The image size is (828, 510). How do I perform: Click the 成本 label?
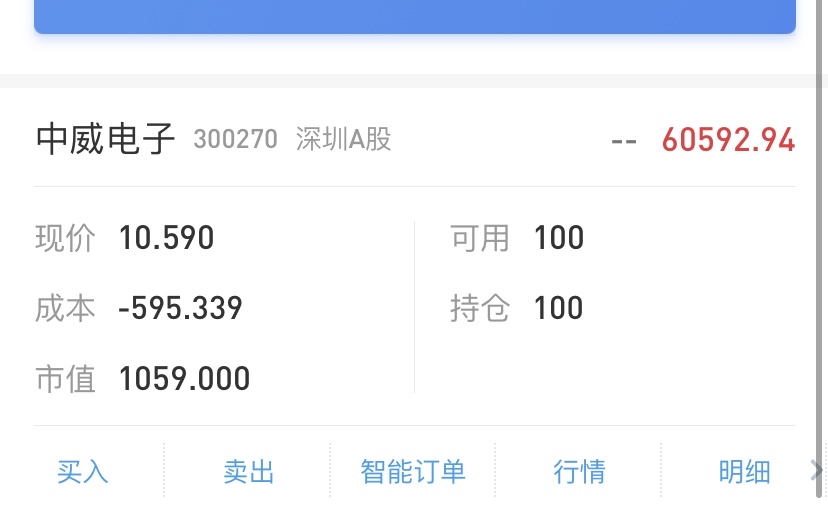[x=65, y=308]
